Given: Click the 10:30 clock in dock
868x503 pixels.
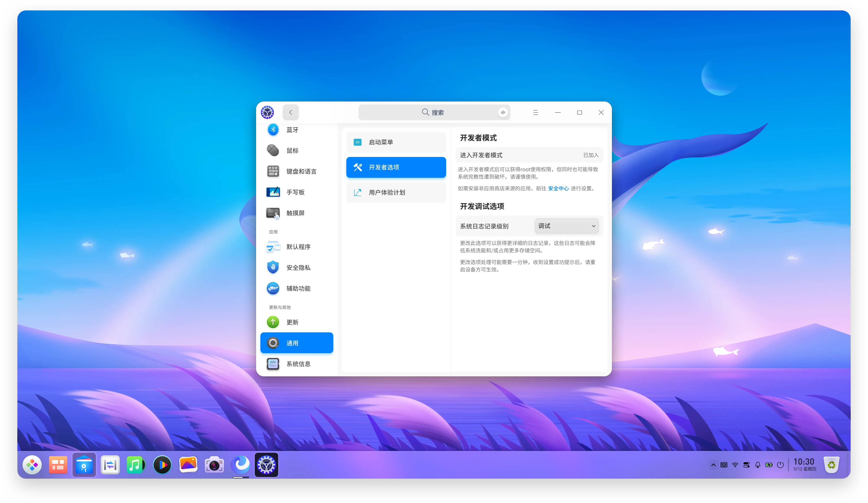Looking at the screenshot, I should (804, 461).
